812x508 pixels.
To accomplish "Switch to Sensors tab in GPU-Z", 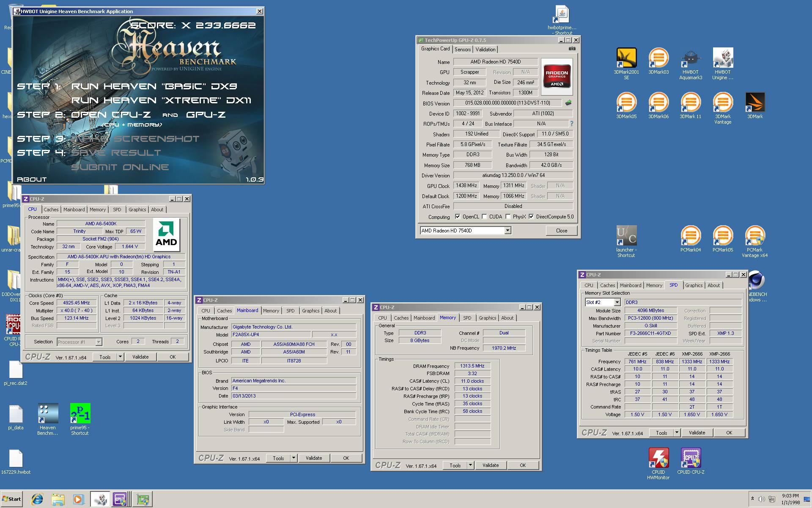I will [x=462, y=50].
